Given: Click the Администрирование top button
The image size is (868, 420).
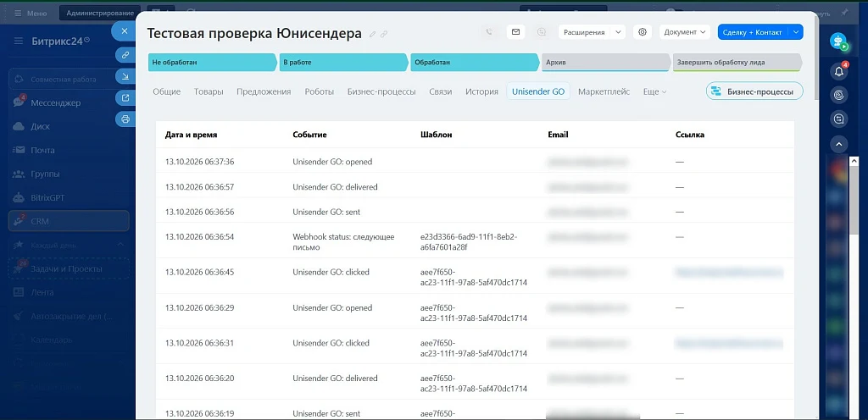Looking at the screenshot, I should pos(100,13).
